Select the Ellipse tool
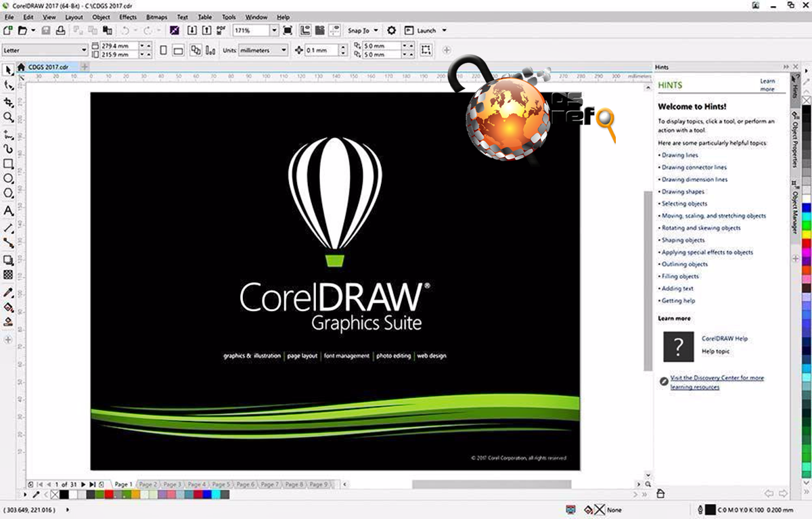This screenshot has height=519, width=812. coord(8,179)
